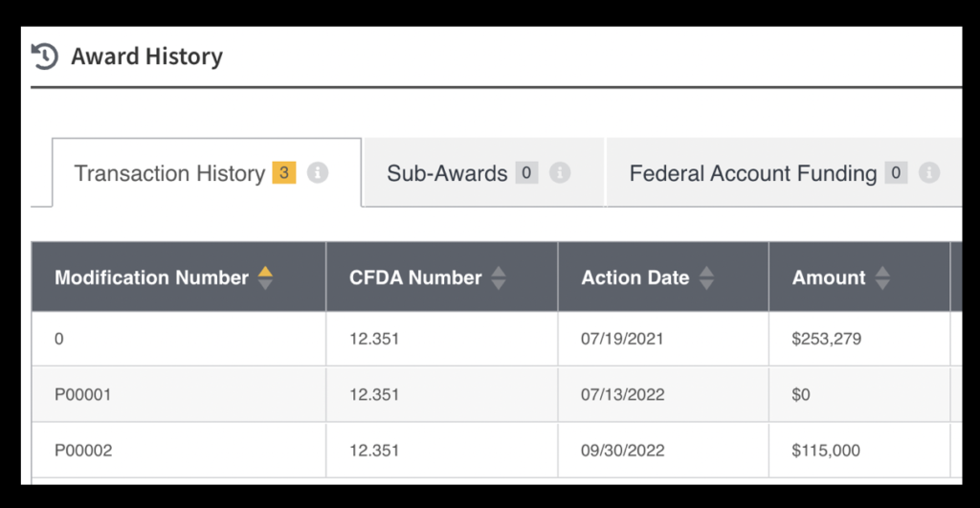Sort by CFDA Number arrows
The width and height of the screenshot is (980, 508).
point(498,277)
